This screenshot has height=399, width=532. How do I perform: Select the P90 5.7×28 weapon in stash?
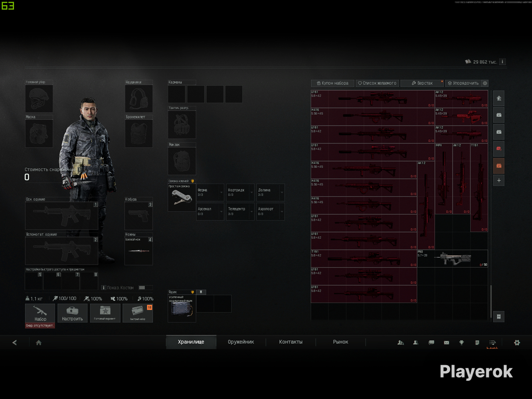click(x=452, y=259)
